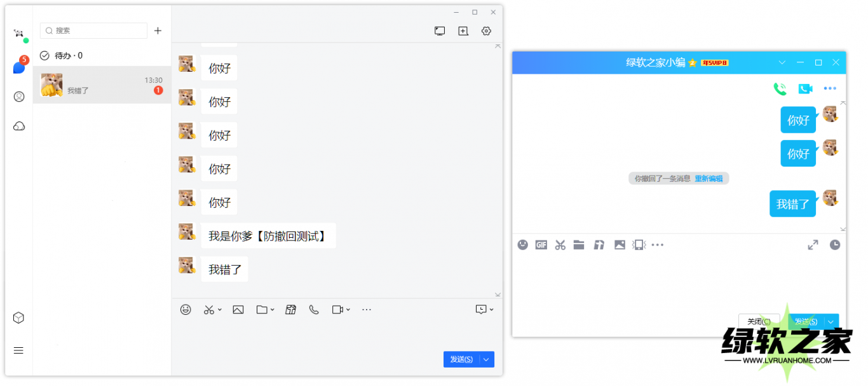Click the GIF icon in the right chat window
The width and height of the screenshot is (868, 386).
pos(541,245)
